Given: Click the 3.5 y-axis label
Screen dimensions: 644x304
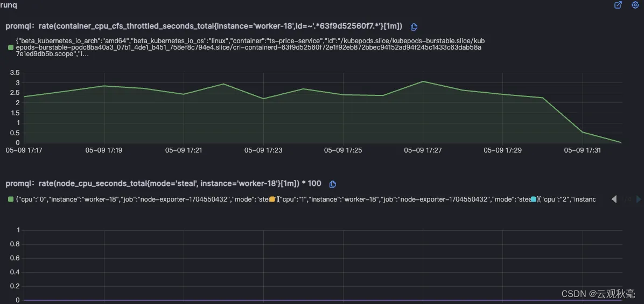Looking at the screenshot, I should click(x=15, y=73).
